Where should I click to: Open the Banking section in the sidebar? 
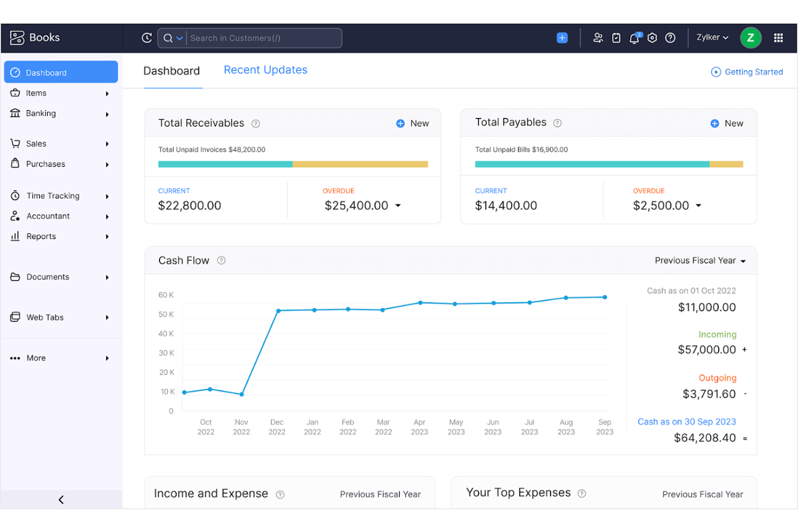(x=41, y=113)
